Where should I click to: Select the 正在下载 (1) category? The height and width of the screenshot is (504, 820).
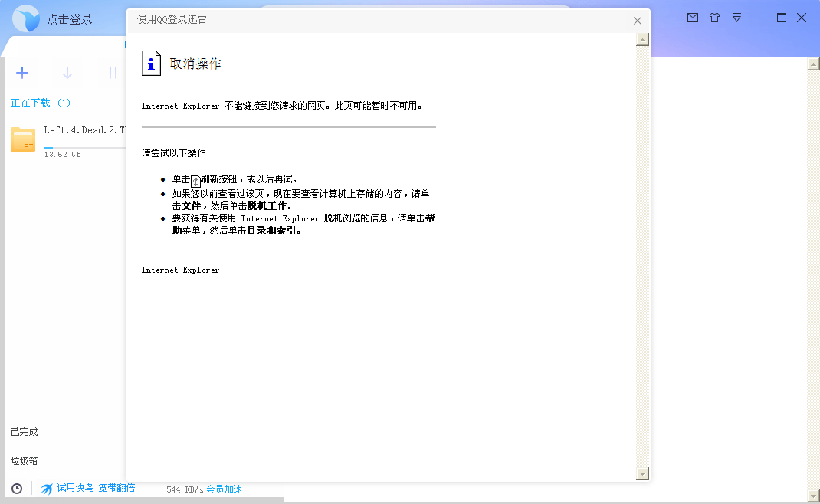[41, 102]
